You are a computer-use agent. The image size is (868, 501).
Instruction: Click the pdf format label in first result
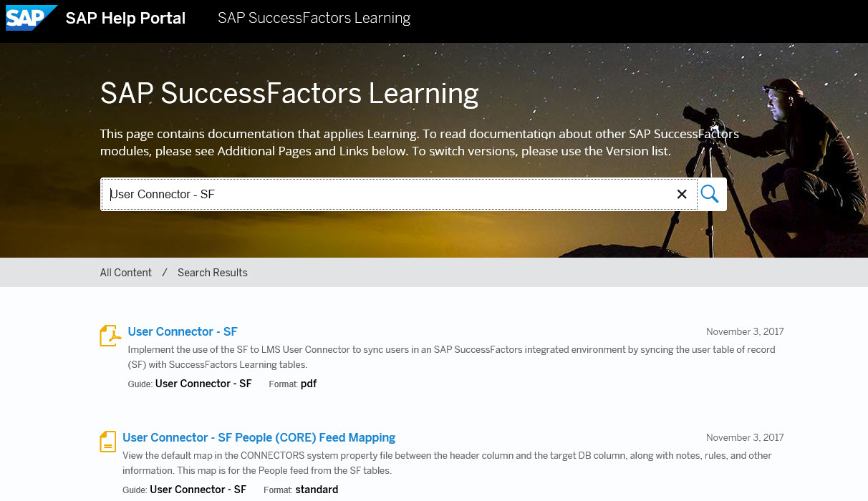point(309,384)
